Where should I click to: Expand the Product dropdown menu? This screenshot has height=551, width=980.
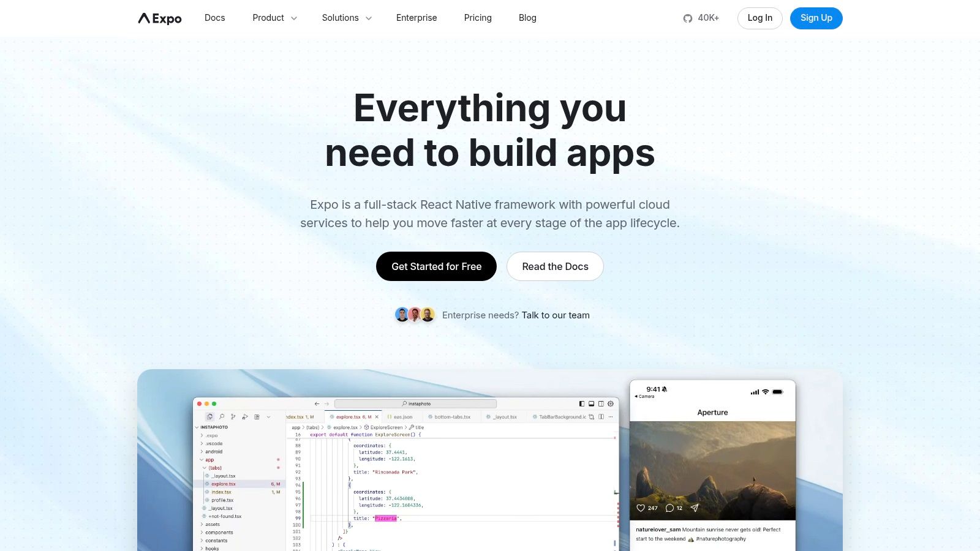pyautogui.click(x=274, y=18)
